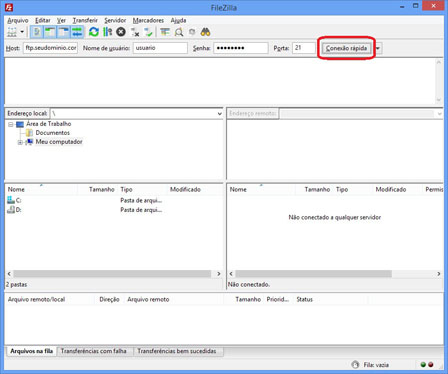The height and width of the screenshot is (374, 448).
Task: Click the Nome de usuário field
Action: pyautogui.click(x=160, y=48)
